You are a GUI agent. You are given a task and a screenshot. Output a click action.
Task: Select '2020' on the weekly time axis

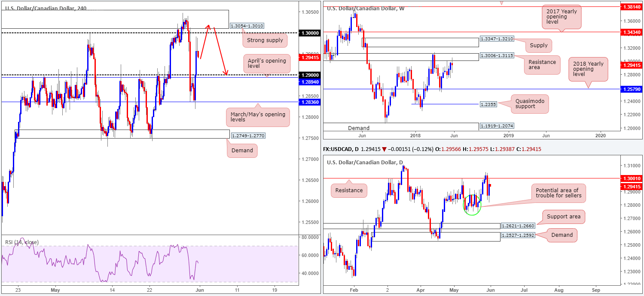(x=601, y=135)
